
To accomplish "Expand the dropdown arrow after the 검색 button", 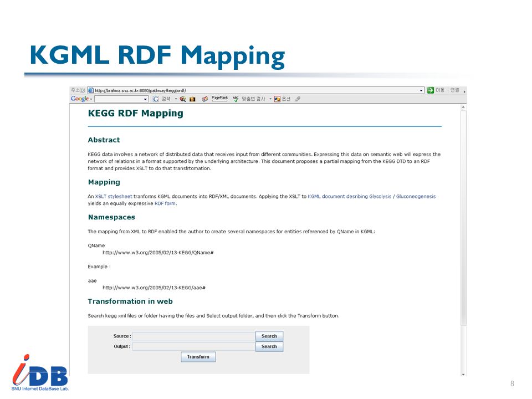I will (176, 99).
